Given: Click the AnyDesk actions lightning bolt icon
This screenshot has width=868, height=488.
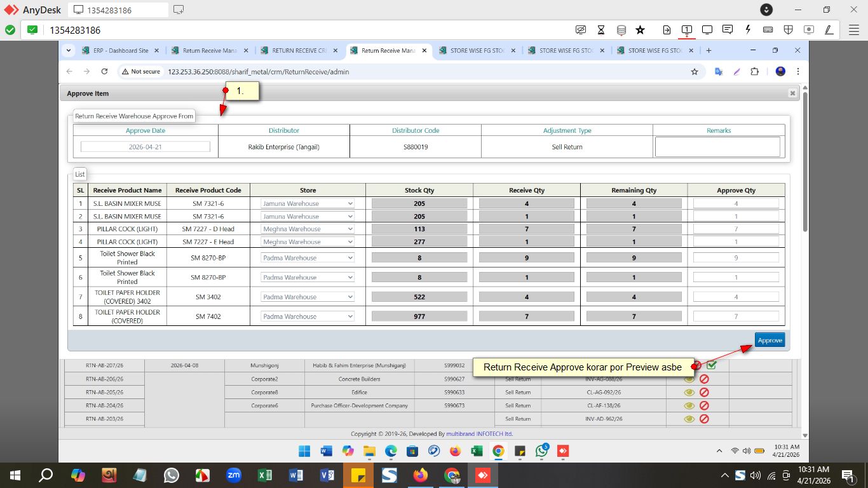Looking at the screenshot, I should [748, 30].
